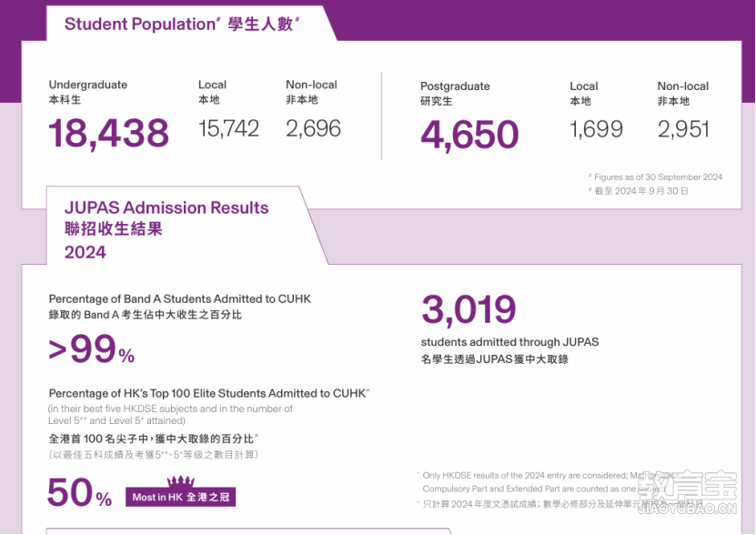Click the Chinese label '研究生'
Viewport: 756px width, 535px height.
coord(437,101)
